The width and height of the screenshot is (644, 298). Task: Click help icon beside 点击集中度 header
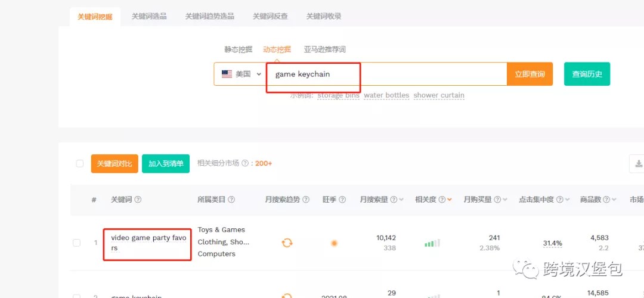[x=560, y=200]
